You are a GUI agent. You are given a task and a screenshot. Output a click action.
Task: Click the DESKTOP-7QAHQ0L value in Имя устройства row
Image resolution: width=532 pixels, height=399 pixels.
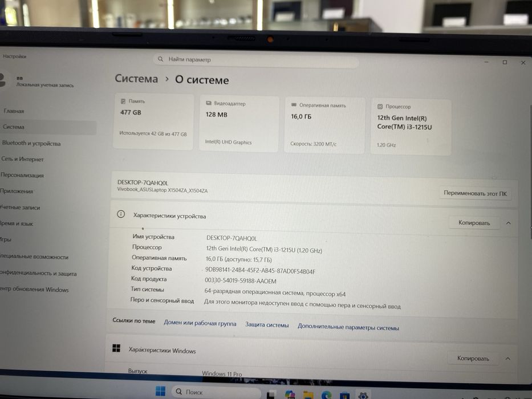click(232, 238)
